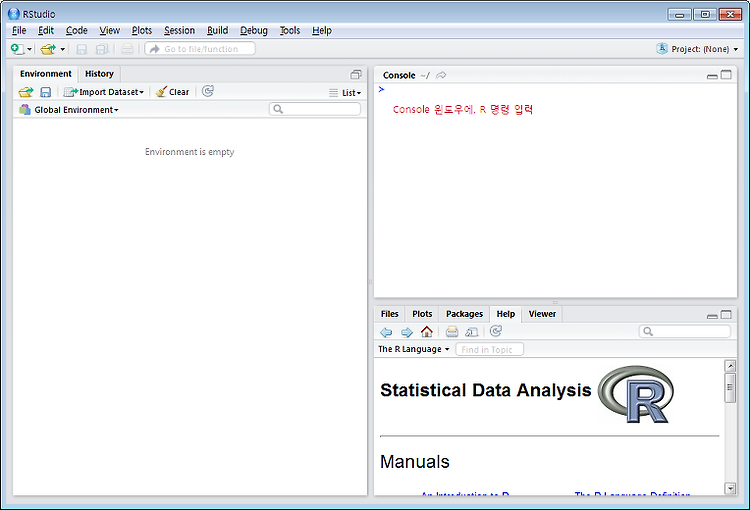
Task: Click the Environment is empty text
Action: 190,152
